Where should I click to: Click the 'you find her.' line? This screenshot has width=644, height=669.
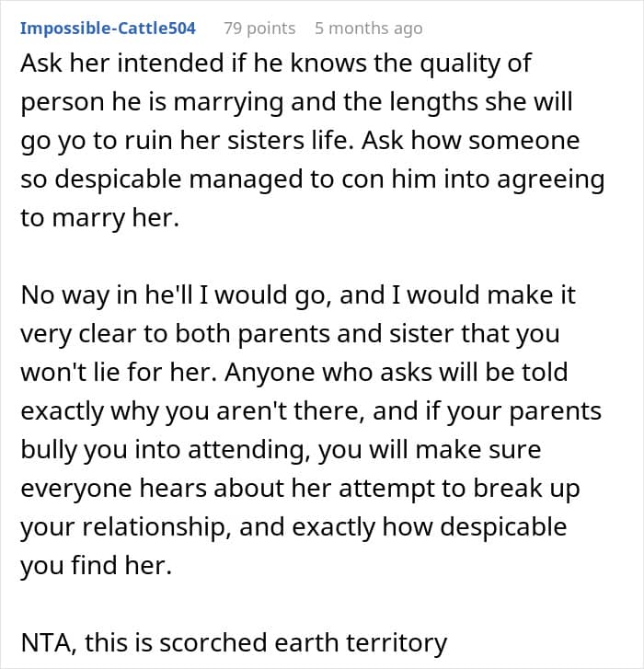point(96,566)
